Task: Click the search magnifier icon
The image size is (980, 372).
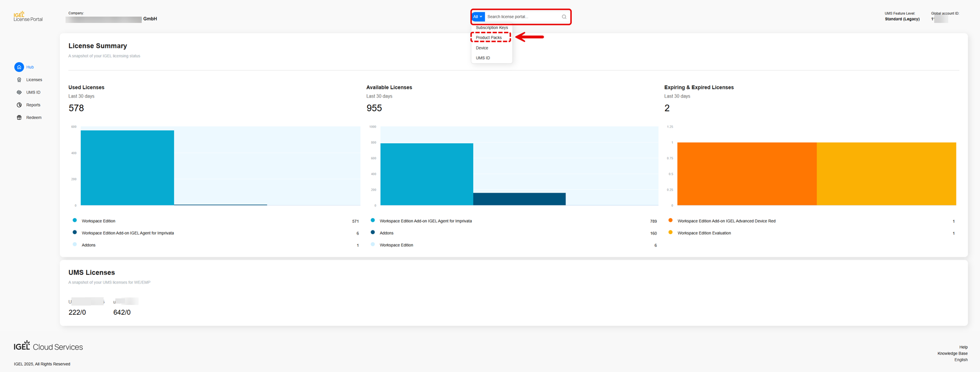Action: tap(564, 17)
